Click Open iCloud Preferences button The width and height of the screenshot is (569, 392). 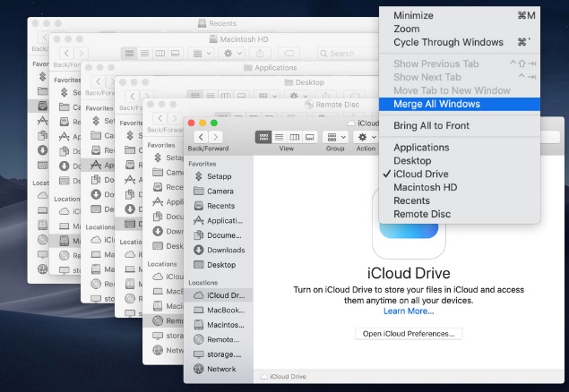click(x=409, y=334)
